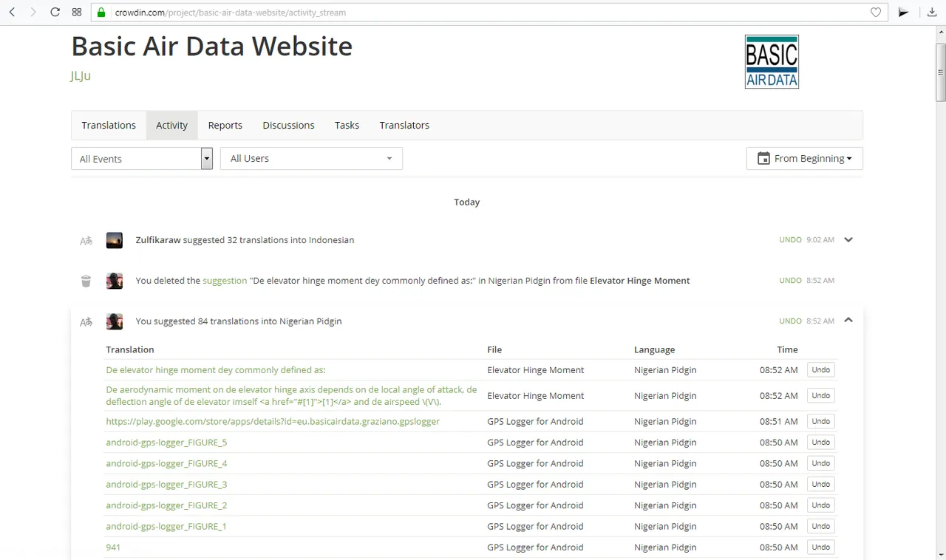Reload the page with the refresh icon
Screen dimensions: 946x560
[x=55, y=13]
